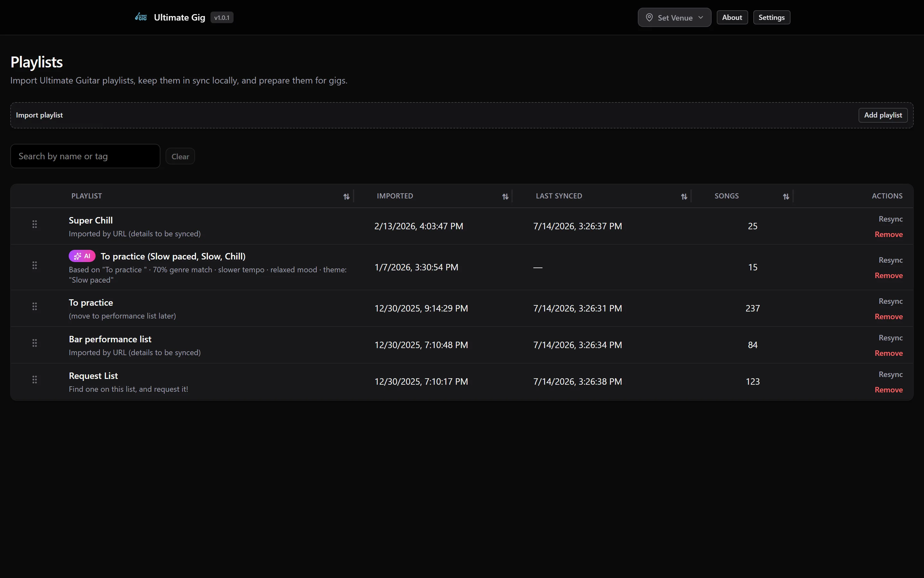Resync the Bar performance list

[x=890, y=338]
